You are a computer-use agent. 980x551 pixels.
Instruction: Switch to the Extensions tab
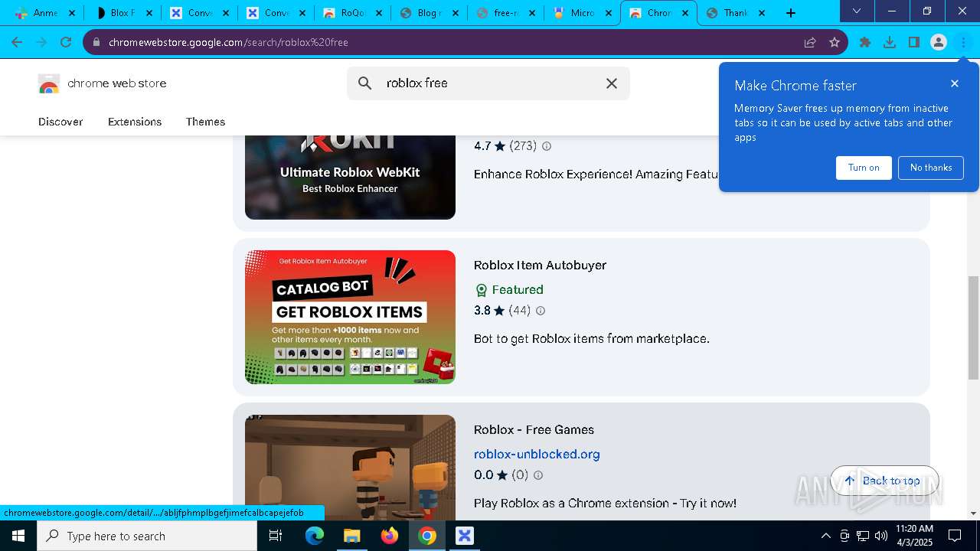(135, 122)
